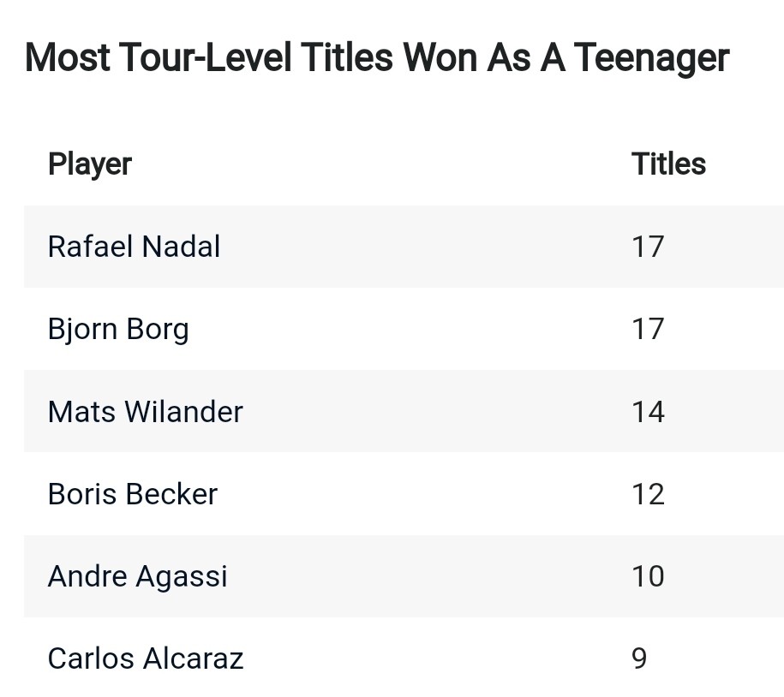Click the word "Teenager" in the heading
Screen dimensions: 784x697
click(652, 57)
